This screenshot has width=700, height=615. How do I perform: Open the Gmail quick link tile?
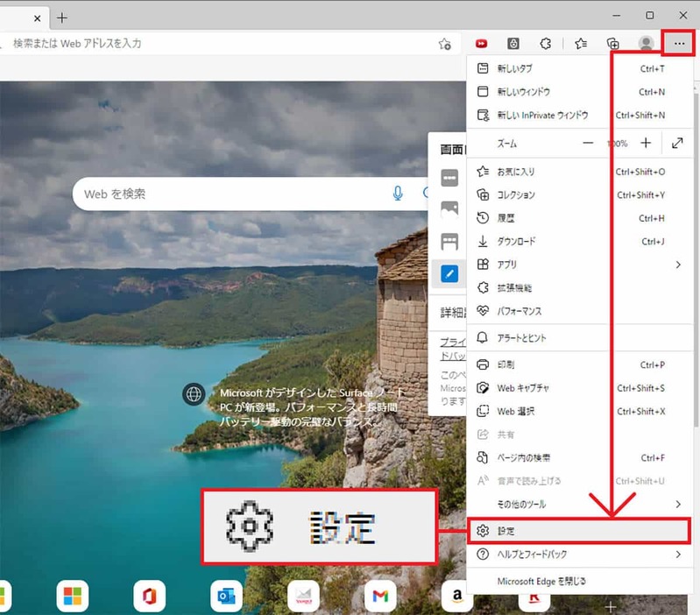click(x=380, y=596)
